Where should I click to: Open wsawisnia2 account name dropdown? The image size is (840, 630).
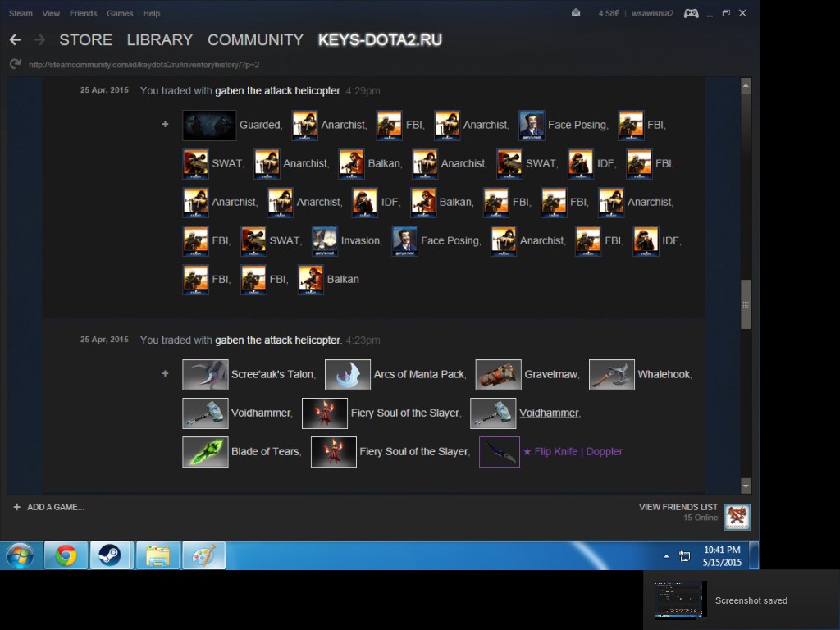tap(652, 13)
